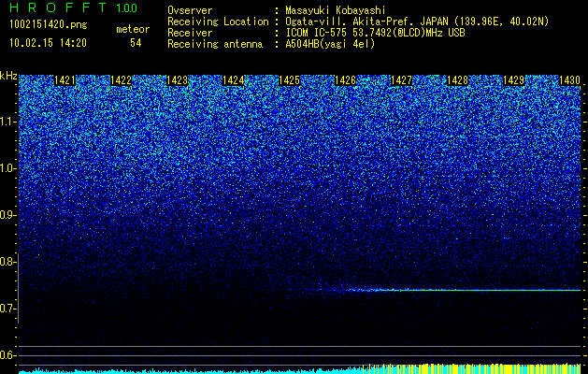The image size is (588, 374).
Task: Click the 1421 time marker
Action: click(65, 80)
